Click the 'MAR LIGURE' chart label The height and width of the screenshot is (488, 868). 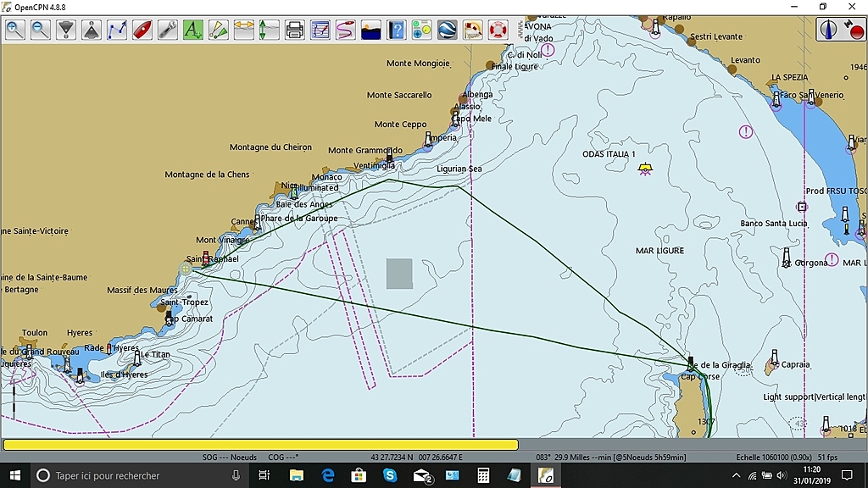tap(659, 251)
